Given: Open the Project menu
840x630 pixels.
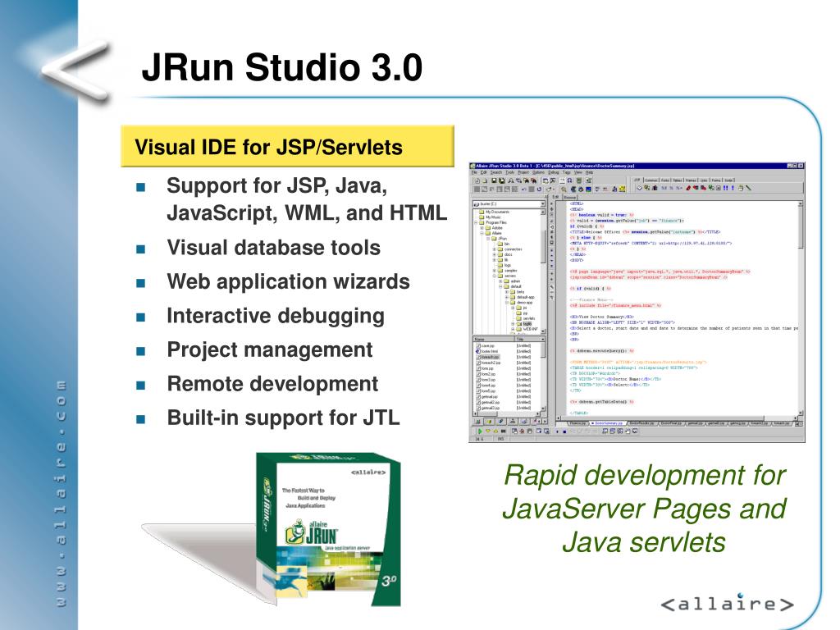Looking at the screenshot, I should tap(523, 172).
